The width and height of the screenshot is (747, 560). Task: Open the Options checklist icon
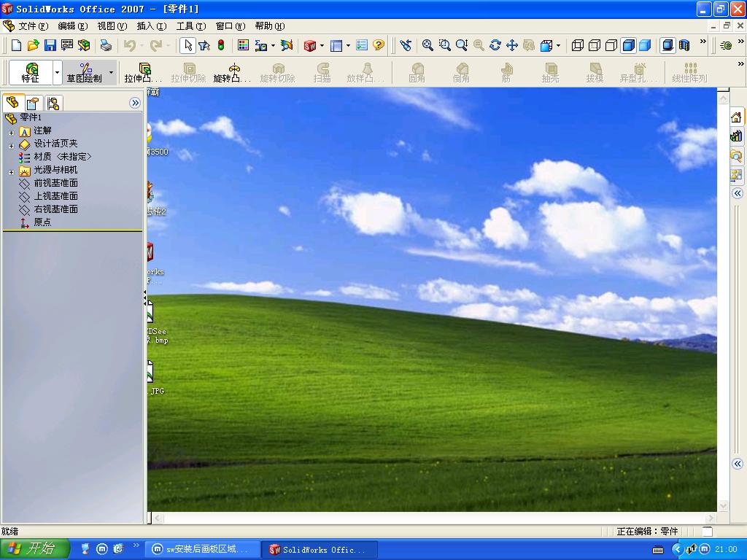point(362,45)
